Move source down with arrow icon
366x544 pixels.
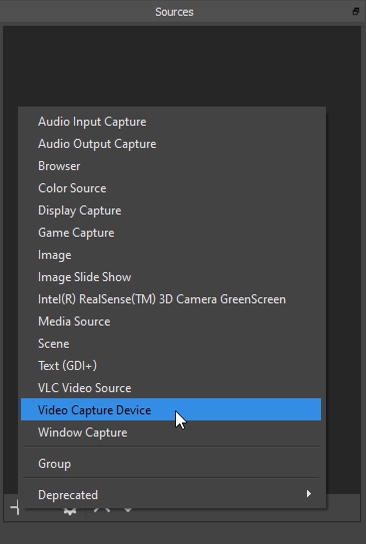click(128, 509)
